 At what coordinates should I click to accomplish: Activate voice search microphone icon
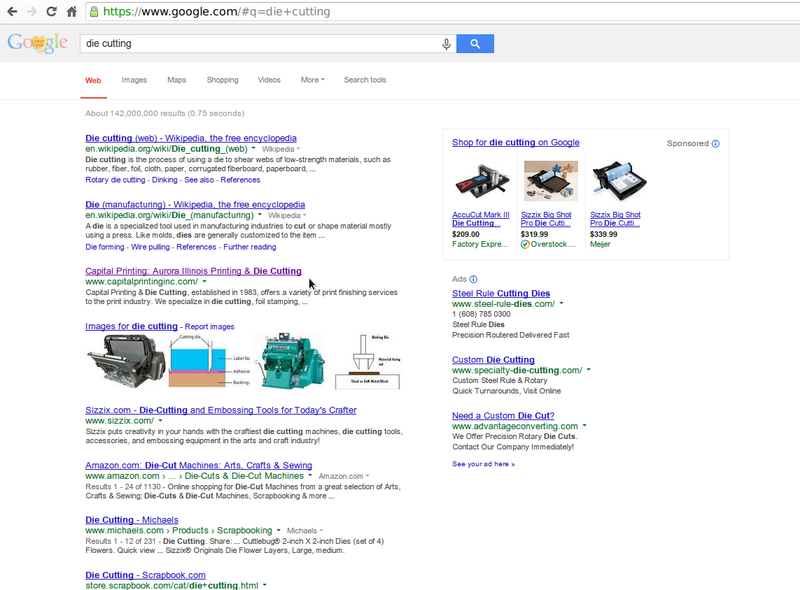point(446,44)
